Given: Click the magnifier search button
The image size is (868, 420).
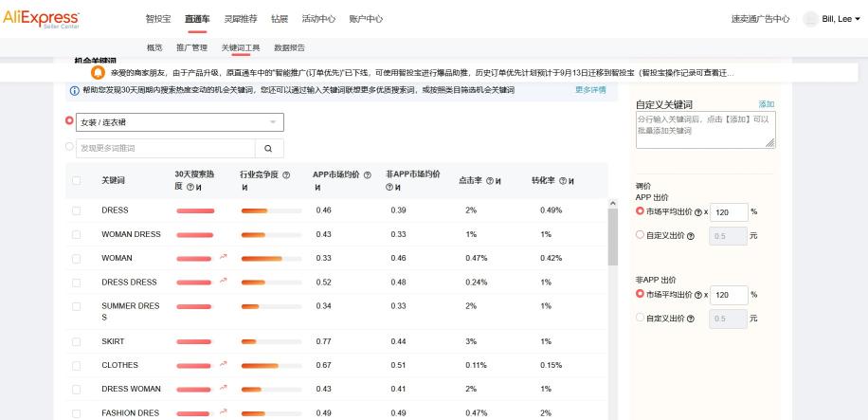Looking at the screenshot, I should (x=268, y=149).
